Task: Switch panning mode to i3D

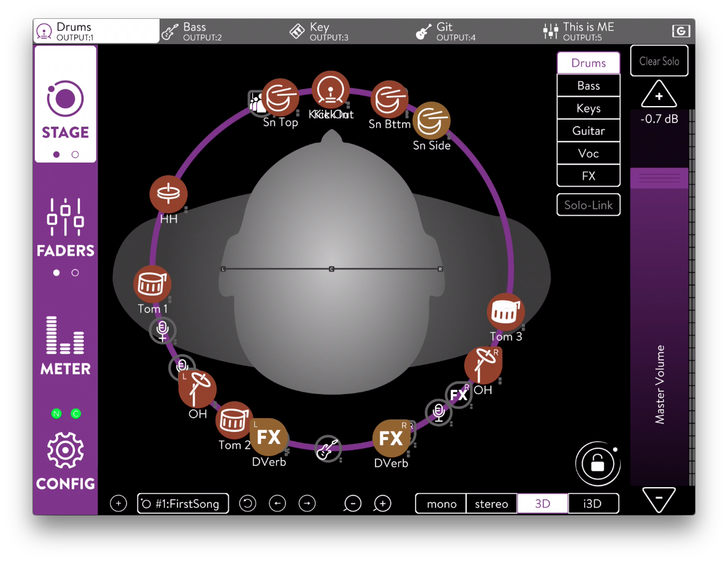Action: pos(592,504)
